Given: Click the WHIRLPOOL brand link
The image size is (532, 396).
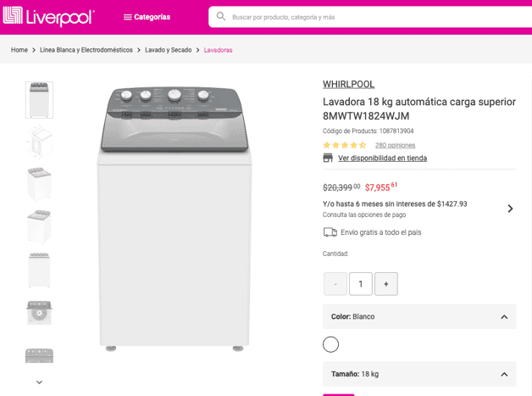Looking at the screenshot, I should click(x=348, y=84).
